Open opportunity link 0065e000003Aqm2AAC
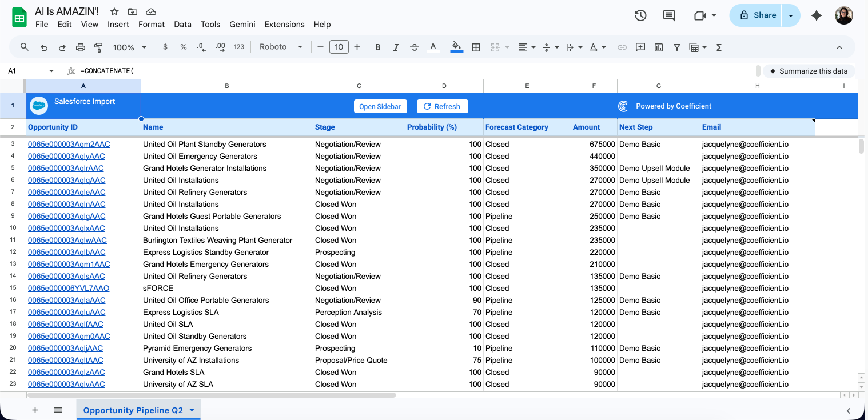868x420 pixels. (69, 144)
